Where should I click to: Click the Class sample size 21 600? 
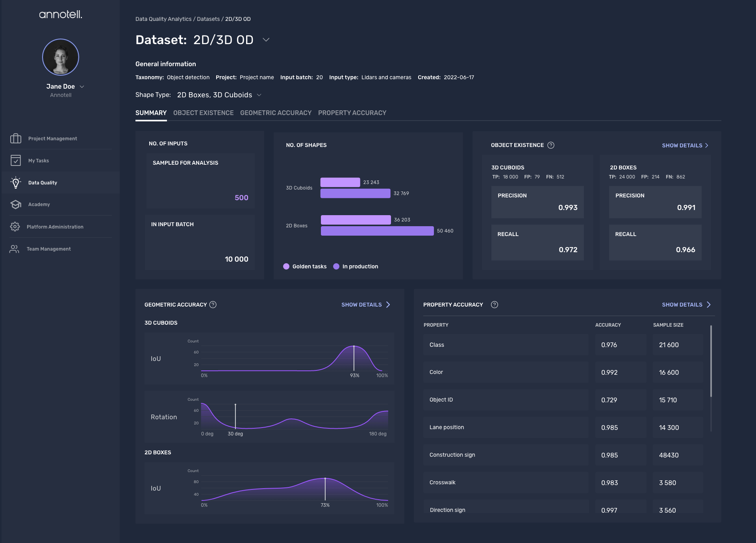669,345
